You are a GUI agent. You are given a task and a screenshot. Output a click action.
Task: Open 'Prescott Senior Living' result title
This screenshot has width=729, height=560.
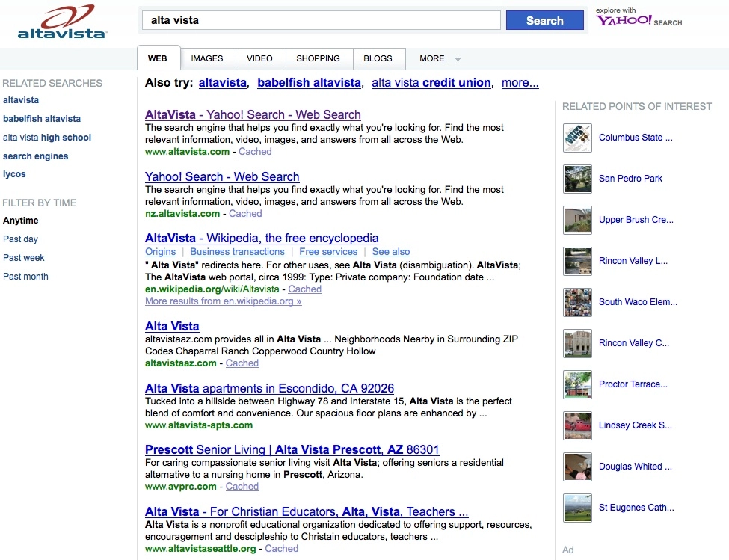point(292,449)
